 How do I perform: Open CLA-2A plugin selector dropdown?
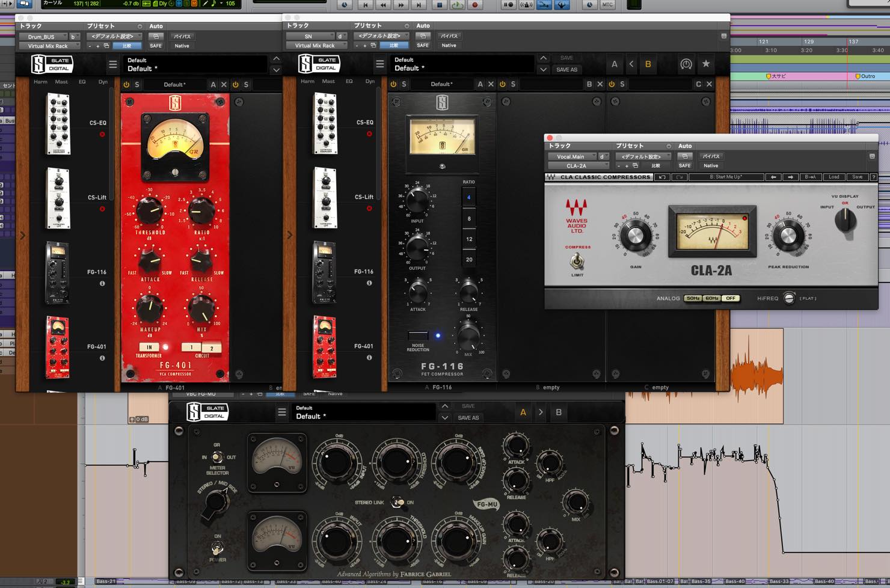tap(578, 165)
